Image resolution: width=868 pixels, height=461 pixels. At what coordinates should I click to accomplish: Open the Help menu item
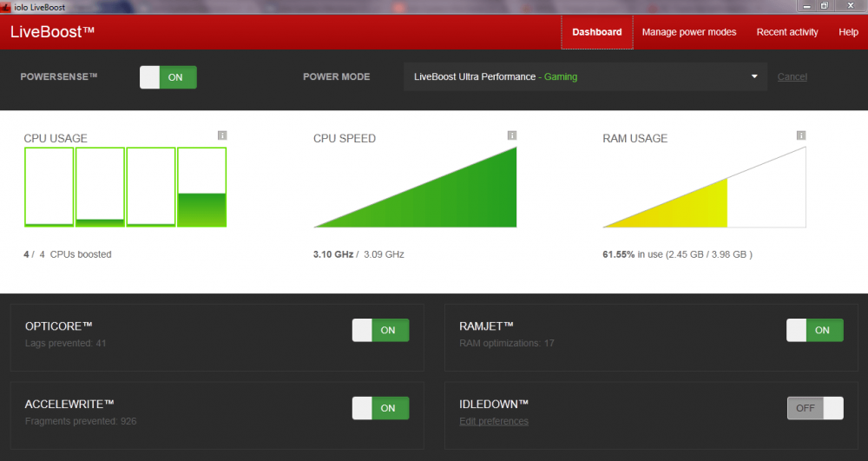point(848,32)
